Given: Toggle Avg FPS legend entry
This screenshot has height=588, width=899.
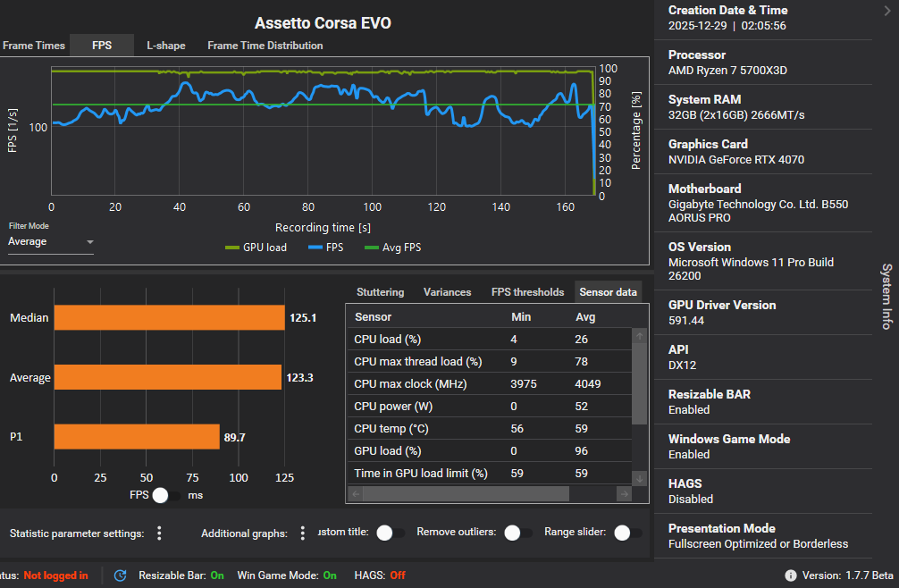Looking at the screenshot, I should 392,248.
